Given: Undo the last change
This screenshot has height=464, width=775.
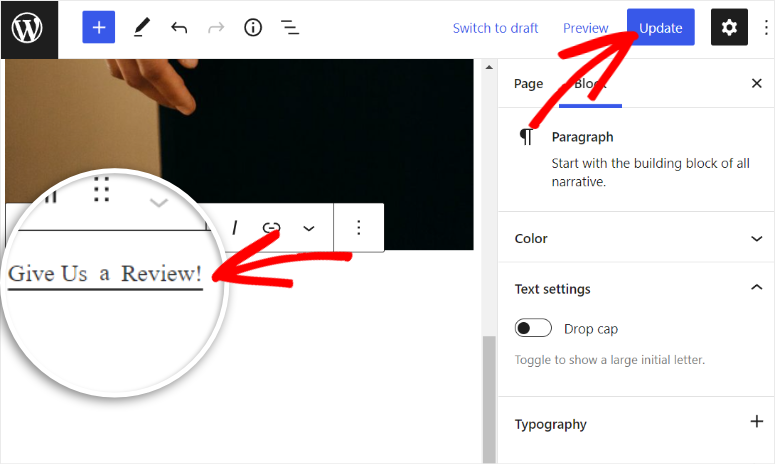Looking at the screenshot, I should point(179,28).
